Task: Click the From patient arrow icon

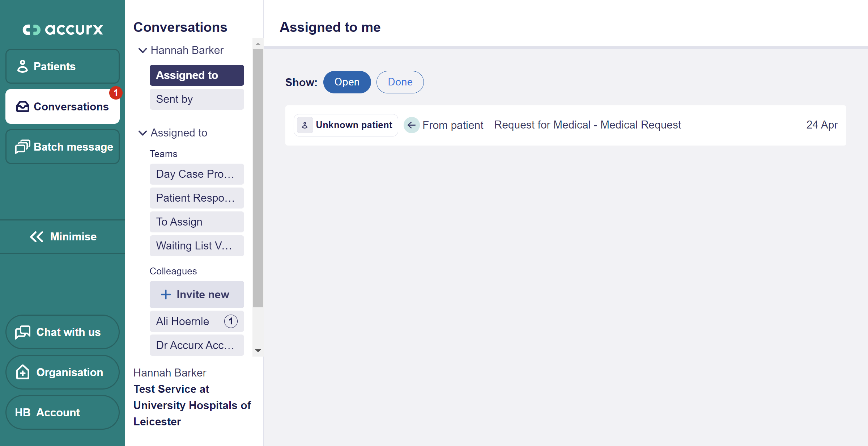Action: (x=410, y=125)
